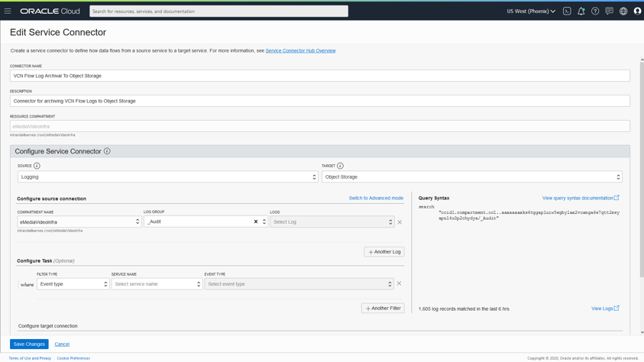Clear the _Audit log group selection
Image resolution: width=644 pixels, height=362 pixels.
coord(255,221)
